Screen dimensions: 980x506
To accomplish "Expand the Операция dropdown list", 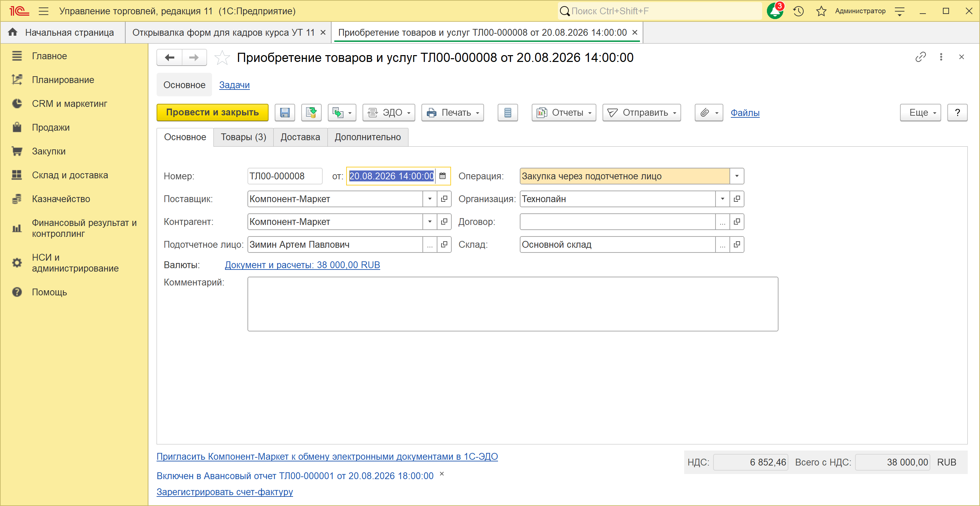I will coord(737,176).
